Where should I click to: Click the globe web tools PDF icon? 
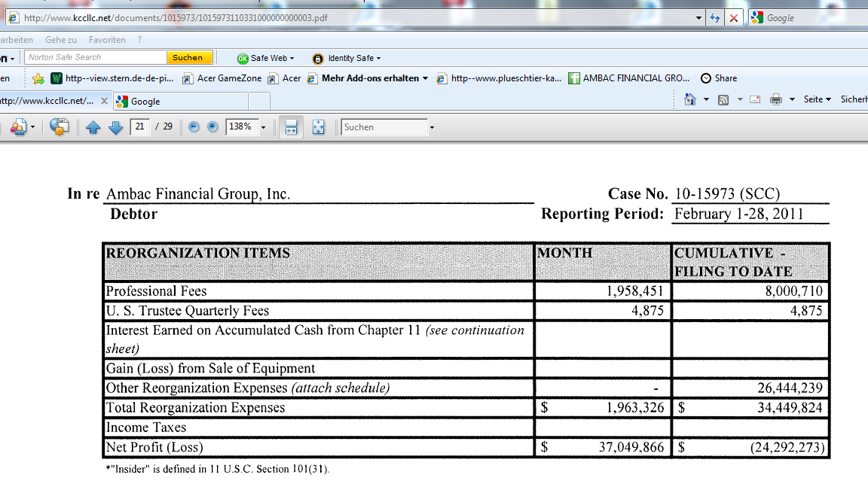point(59,126)
